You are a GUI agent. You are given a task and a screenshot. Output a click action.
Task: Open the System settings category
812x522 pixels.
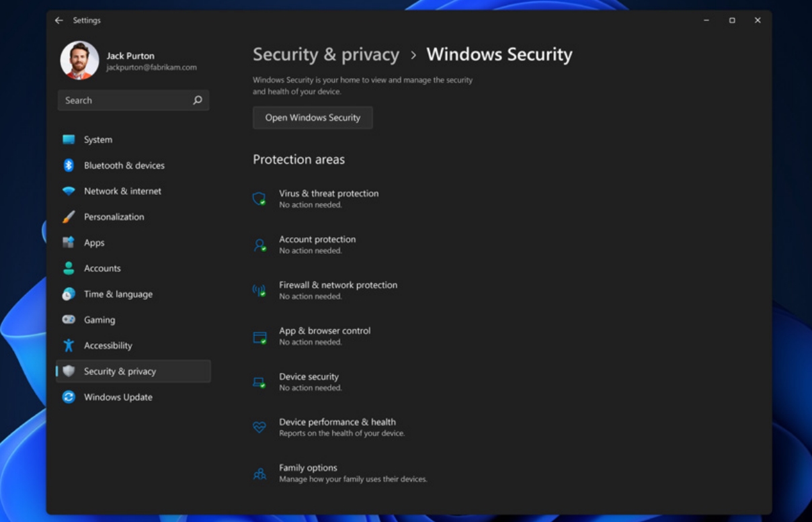coord(98,140)
